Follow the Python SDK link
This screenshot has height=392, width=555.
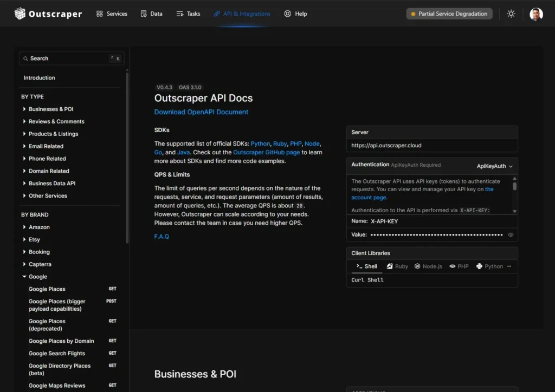click(x=260, y=143)
